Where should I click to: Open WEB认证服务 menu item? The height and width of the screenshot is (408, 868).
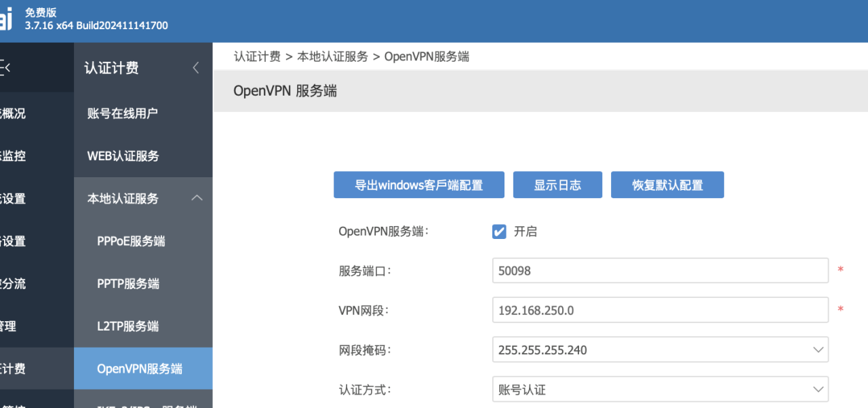tap(123, 156)
